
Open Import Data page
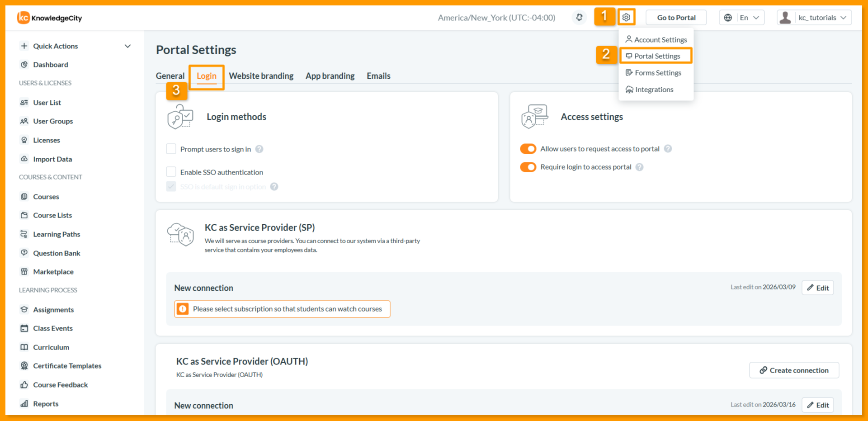click(52, 159)
